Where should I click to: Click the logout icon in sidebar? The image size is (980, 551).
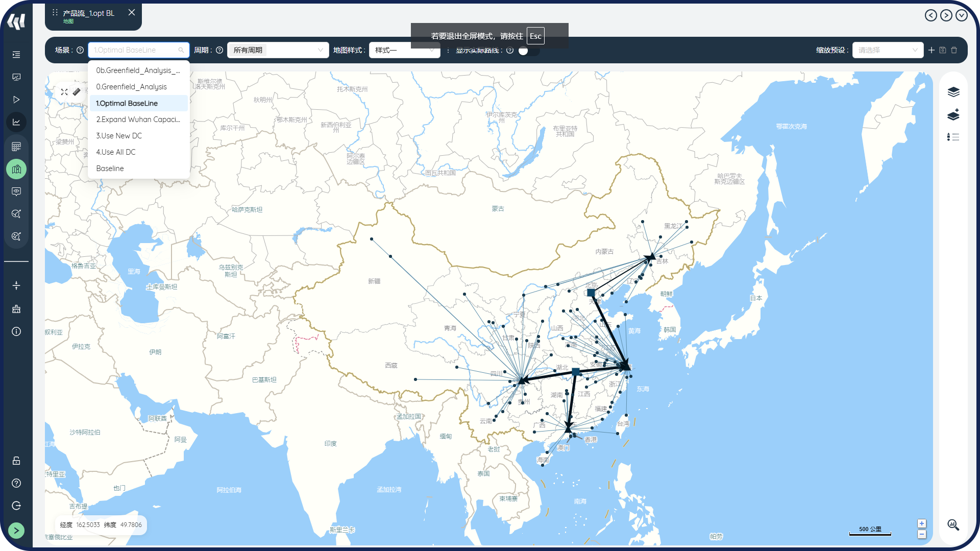16,506
